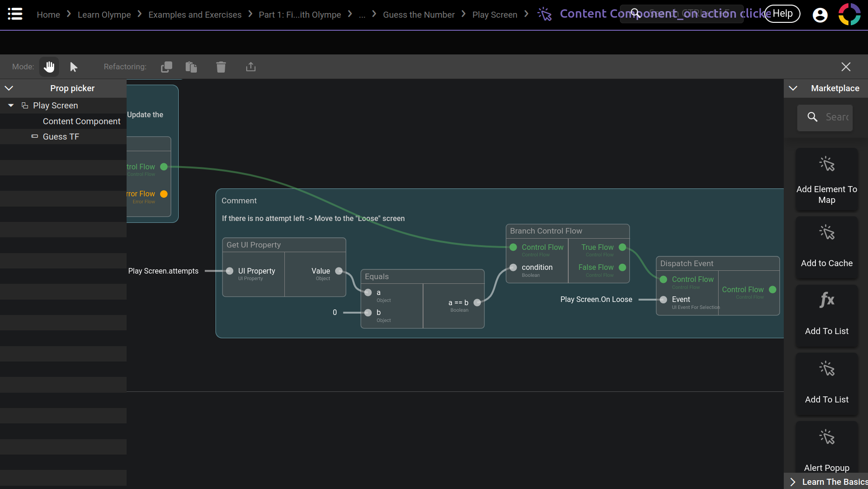This screenshot has height=489, width=868.
Task: Navigate to Learn Olympe breadcrumb
Action: tap(104, 15)
